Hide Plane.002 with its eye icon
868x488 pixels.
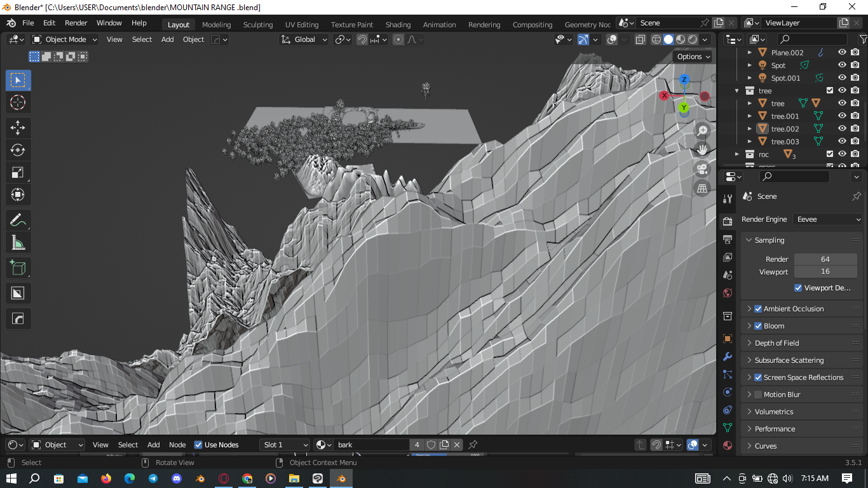click(842, 53)
